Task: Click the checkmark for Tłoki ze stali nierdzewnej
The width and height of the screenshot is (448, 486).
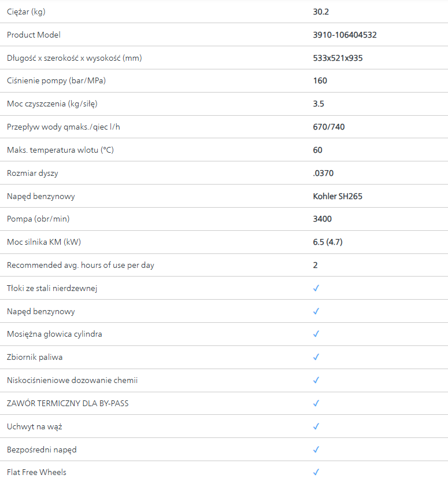Action: [x=316, y=288]
